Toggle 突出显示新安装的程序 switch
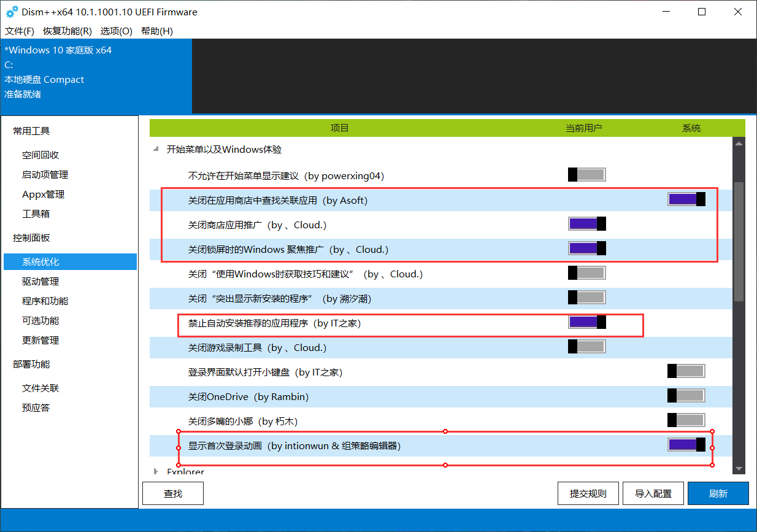 [587, 298]
